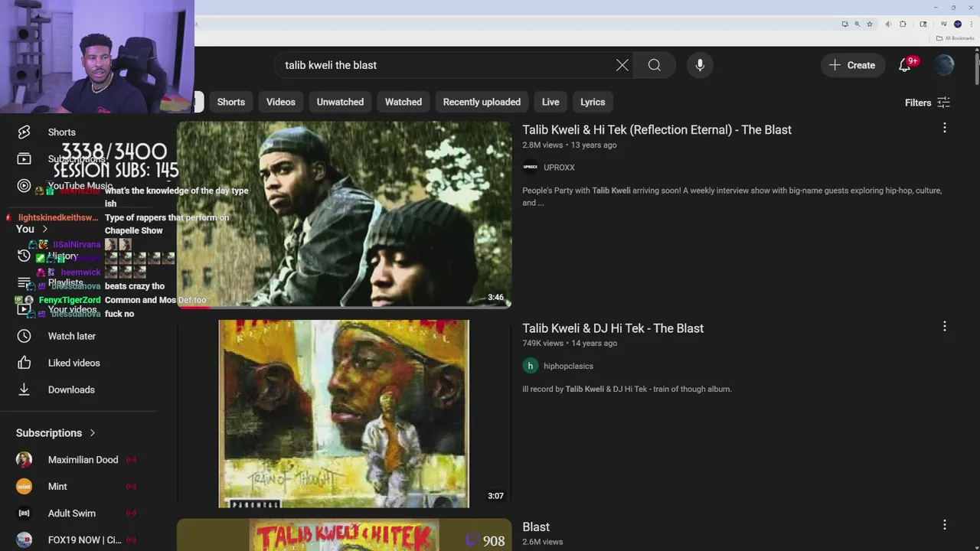Image resolution: width=980 pixels, height=551 pixels.
Task: Click the Chrome profile avatar in the toolbar
Action: pos(958,24)
